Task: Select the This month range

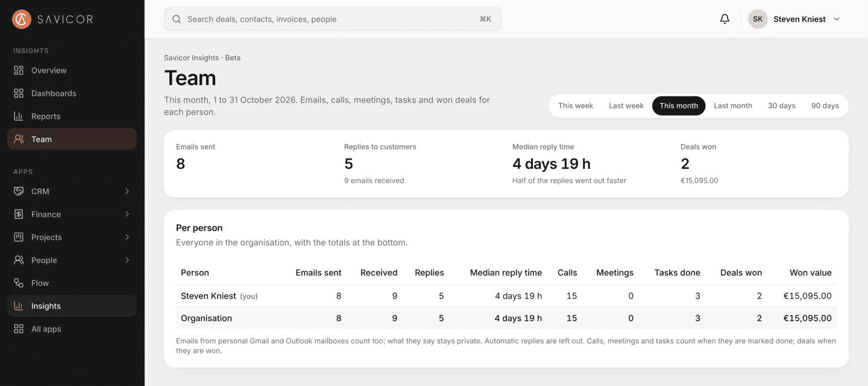Action: pyautogui.click(x=679, y=106)
